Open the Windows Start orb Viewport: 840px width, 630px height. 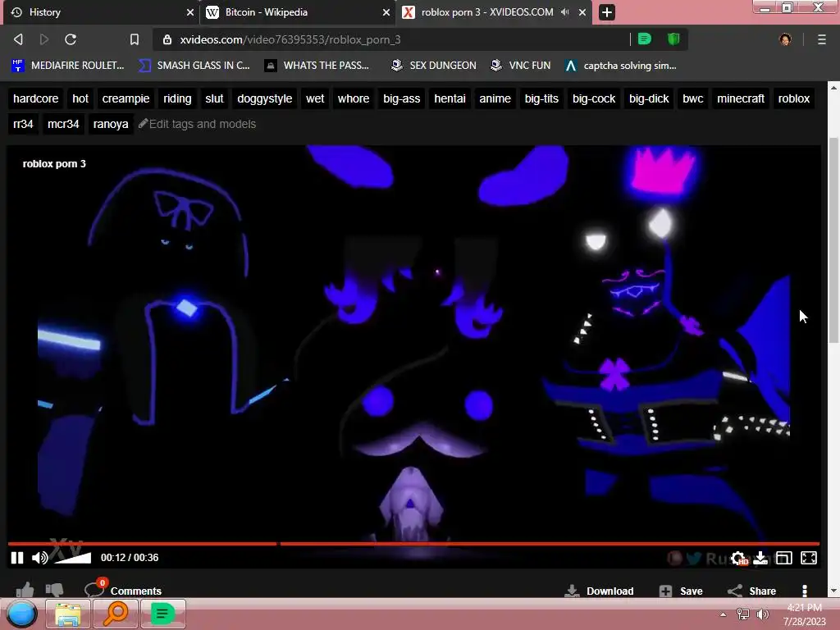(21, 614)
